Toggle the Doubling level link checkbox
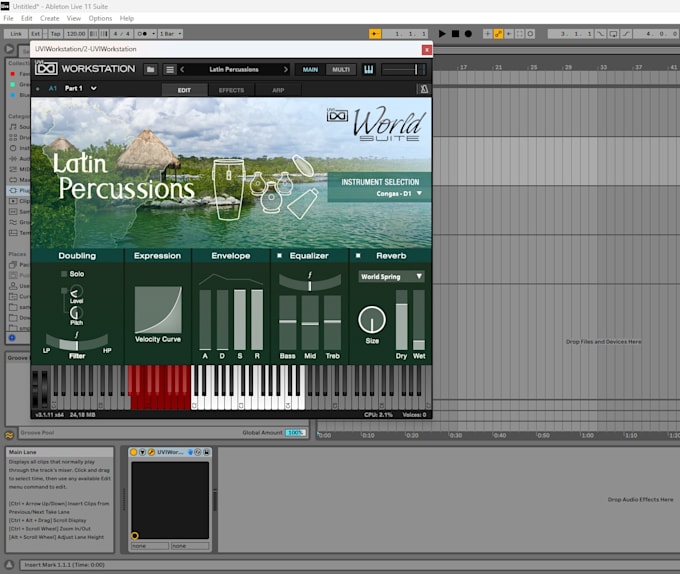This screenshot has width=680, height=574. [x=64, y=290]
